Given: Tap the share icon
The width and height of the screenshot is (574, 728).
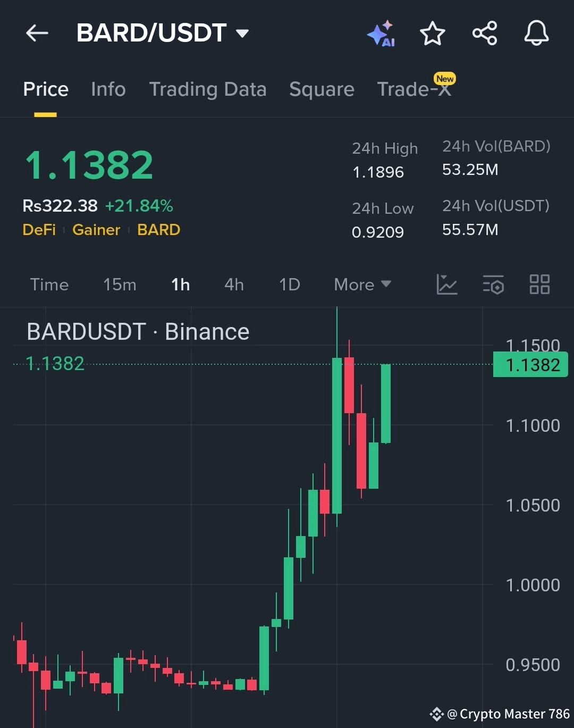Looking at the screenshot, I should tap(485, 33).
